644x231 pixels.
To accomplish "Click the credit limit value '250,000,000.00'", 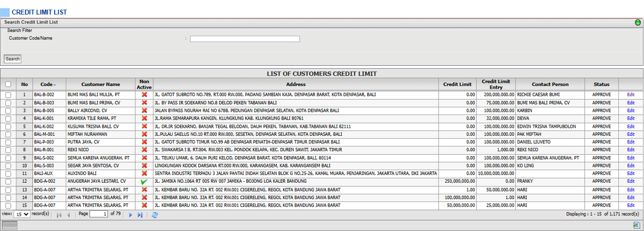I will (460, 182).
